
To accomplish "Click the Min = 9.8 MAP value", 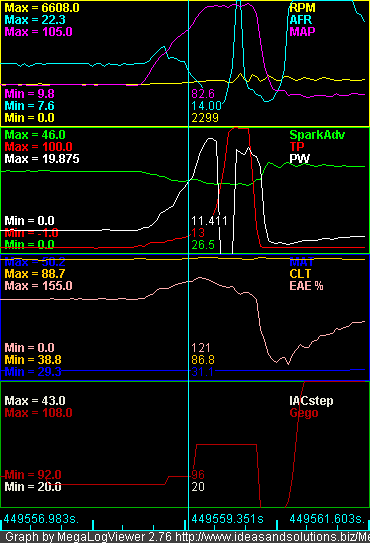I will click(x=29, y=94).
